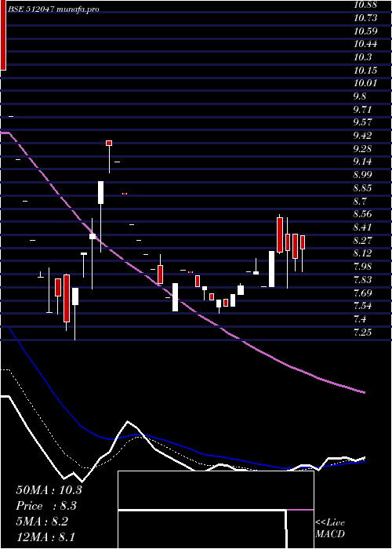Screen dimensions: 392x549
Task: Select the 8.41 price axis label
Action: [362, 227]
